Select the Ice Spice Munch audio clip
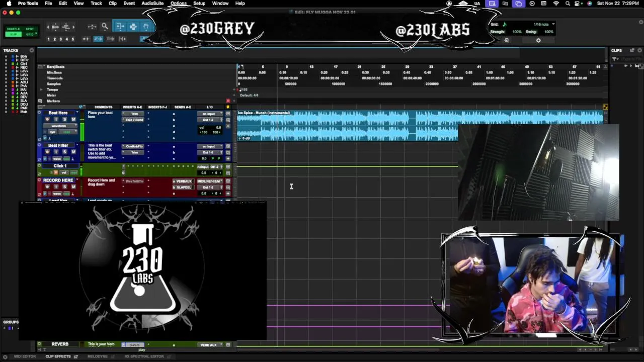The width and height of the screenshot is (644, 362). tap(420, 126)
